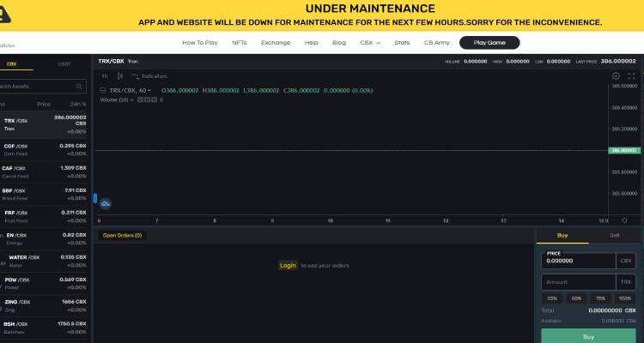Click the blue cloud chart logo icon
This screenshot has height=343, width=644.
coord(106,203)
